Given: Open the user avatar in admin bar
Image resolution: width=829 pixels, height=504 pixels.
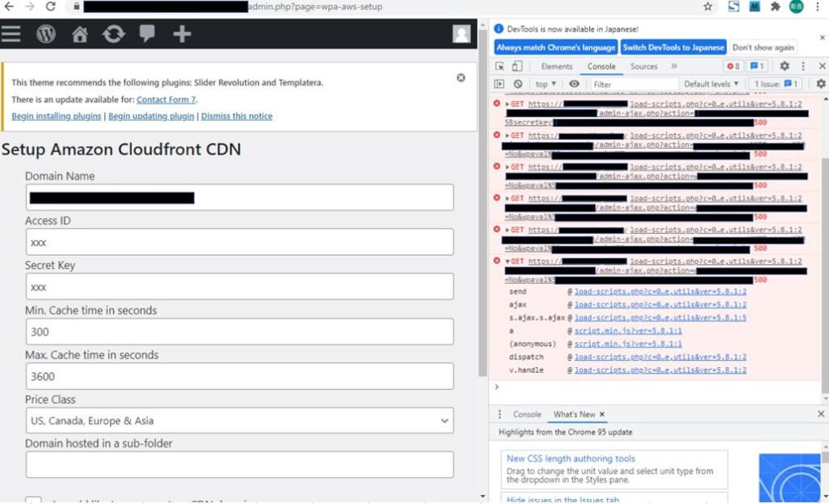Looking at the screenshot, I should 461,34.
